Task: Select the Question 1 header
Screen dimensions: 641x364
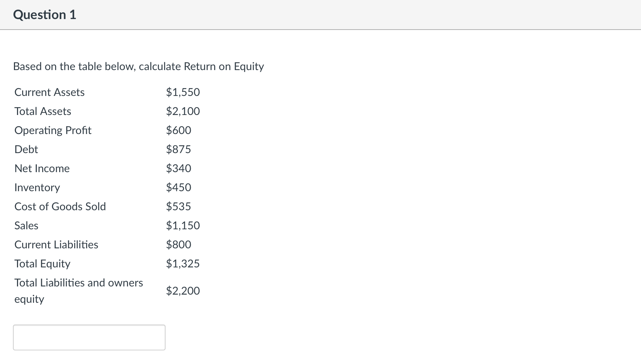Action: point(44,14)
